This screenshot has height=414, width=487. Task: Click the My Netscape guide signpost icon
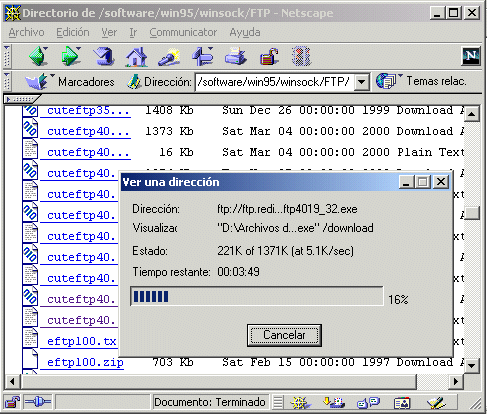(x=203, y=56)
